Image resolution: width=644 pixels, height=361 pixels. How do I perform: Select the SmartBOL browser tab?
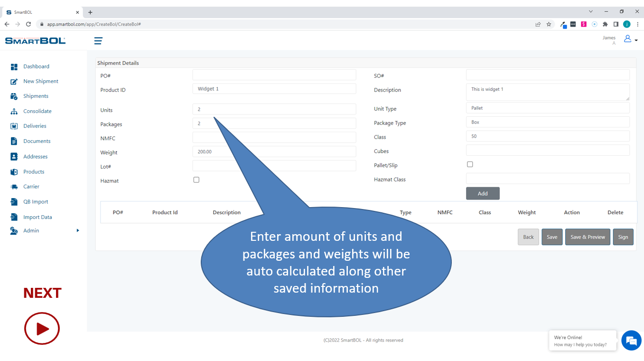[43, 12]
